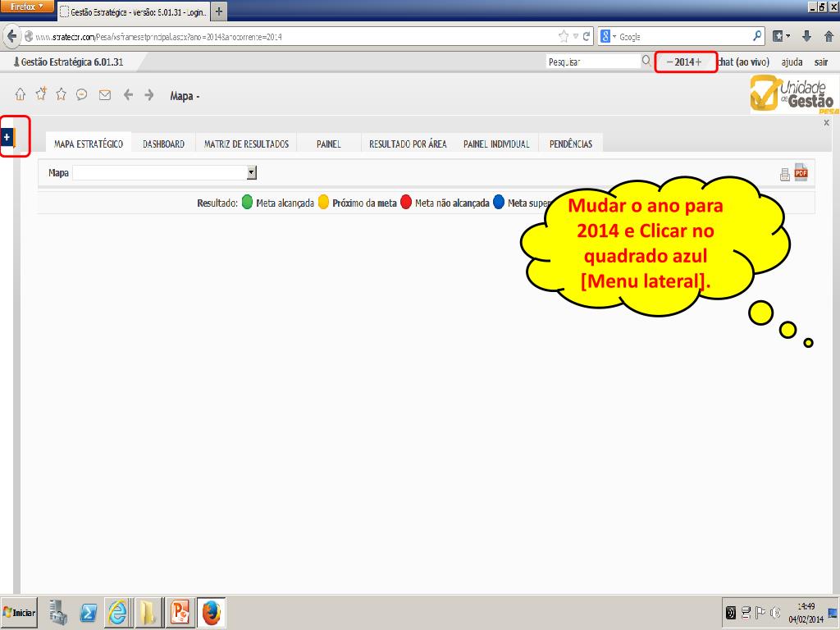Open the Mapa select combo box
The height and width of the screenshot is (630, 840).
164,172
